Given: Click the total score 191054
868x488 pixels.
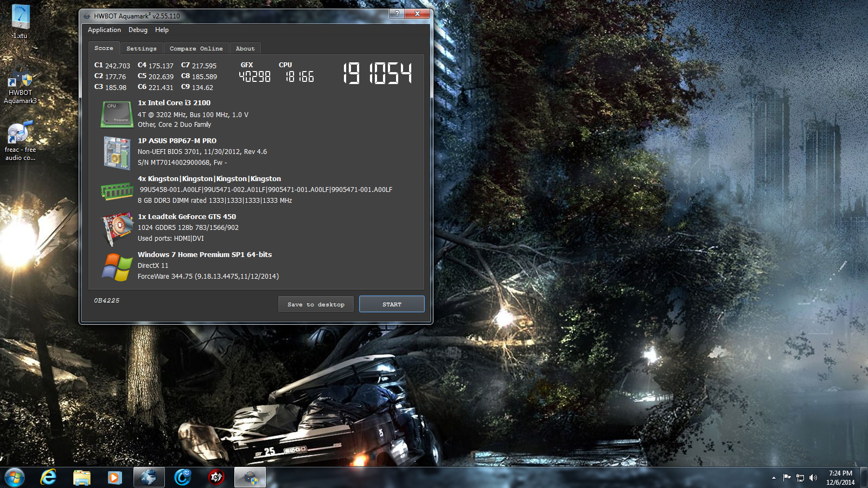Looking at the screenshot, I should click(x=378, y=73).
